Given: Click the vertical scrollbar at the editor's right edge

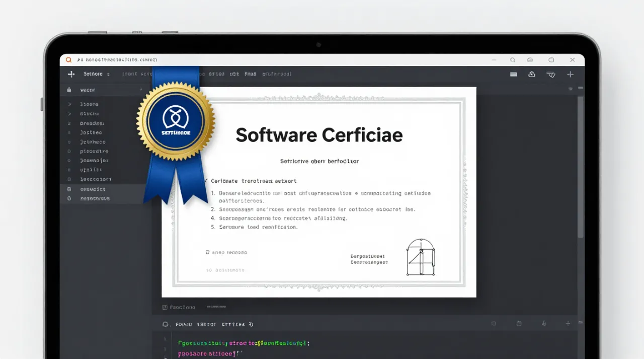Looking at the screenshot, I should pyautogui.click(x=581, y=168).
